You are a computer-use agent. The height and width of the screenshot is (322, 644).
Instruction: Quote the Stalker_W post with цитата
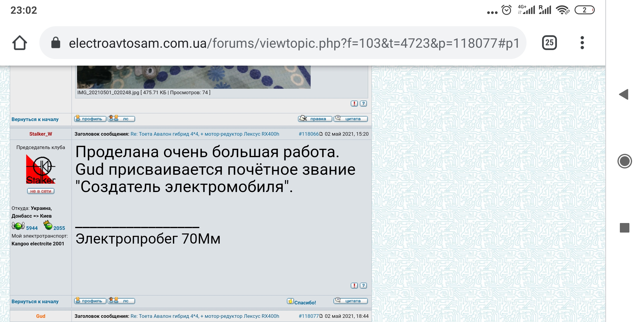pos(351,301)
